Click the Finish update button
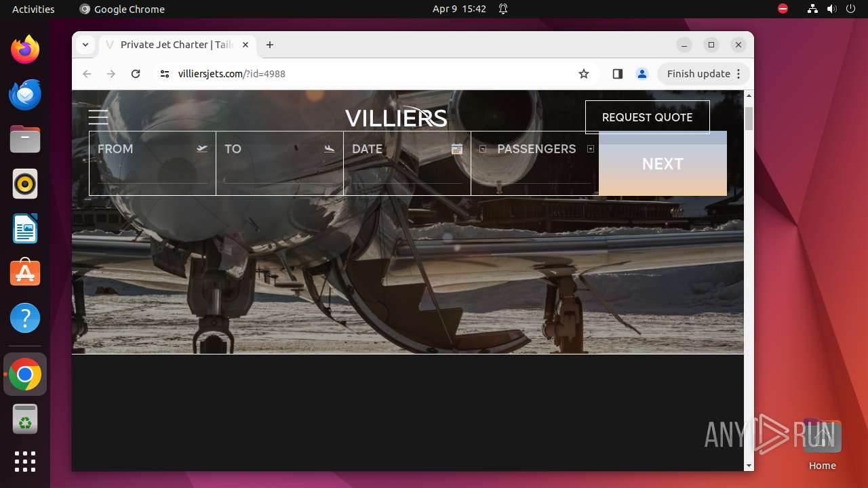Image resolution: width=868 pixels, height=488 pixels. [x=698, y=74]
